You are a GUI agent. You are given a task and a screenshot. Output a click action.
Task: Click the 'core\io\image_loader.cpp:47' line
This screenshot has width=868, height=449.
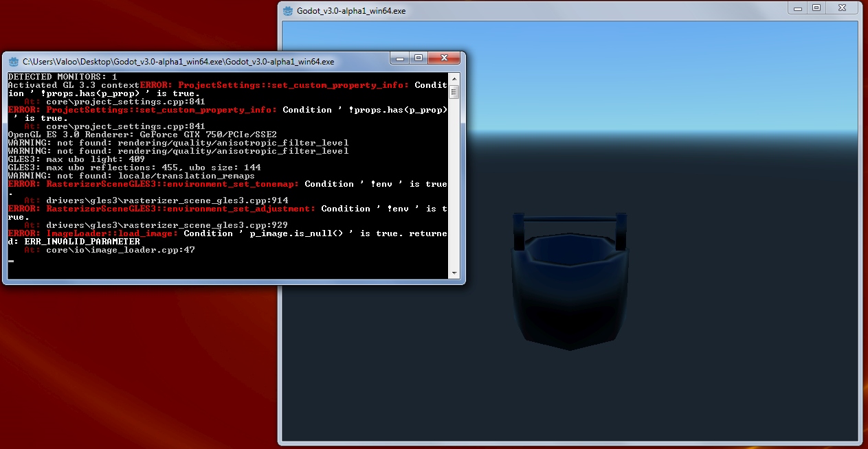[x=109, y=250]
